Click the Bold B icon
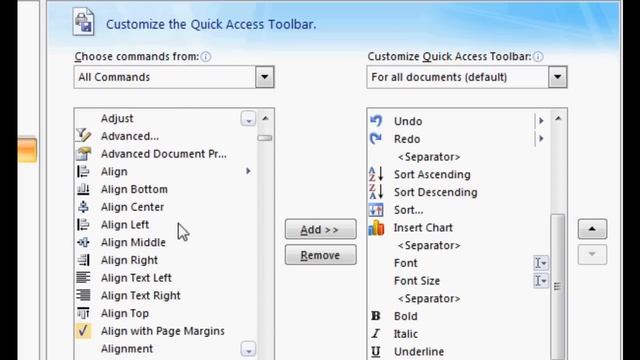Image resolution: width=640 pixels, height=360 pixels. click(376, 316)
